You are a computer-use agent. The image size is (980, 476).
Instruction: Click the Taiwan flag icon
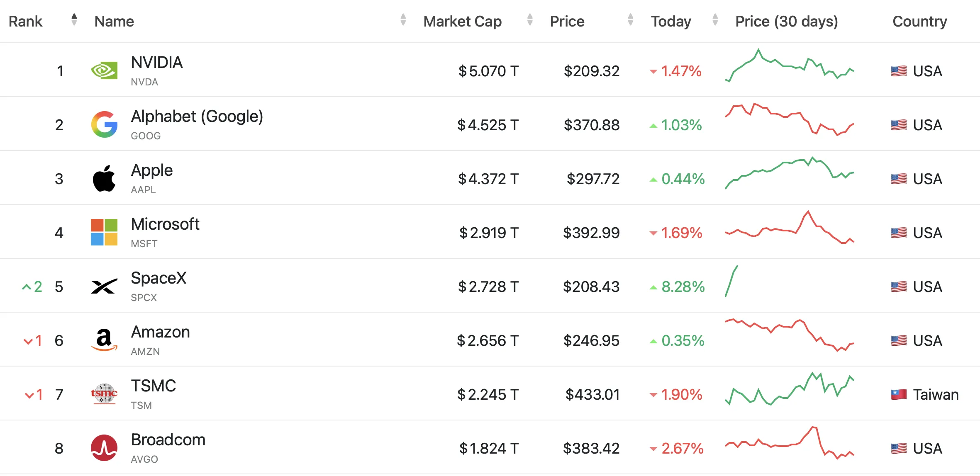899,394
